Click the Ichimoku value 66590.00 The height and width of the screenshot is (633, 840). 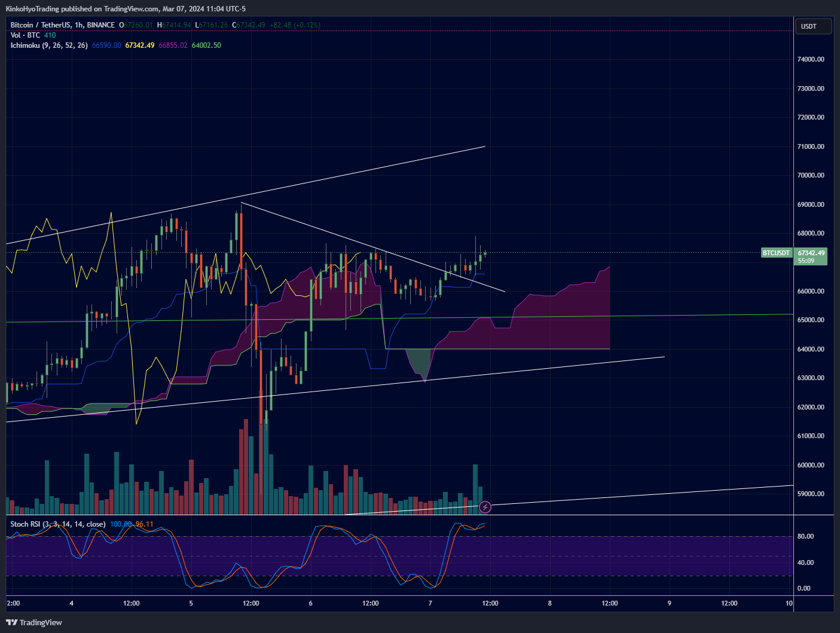click(106, 45)
